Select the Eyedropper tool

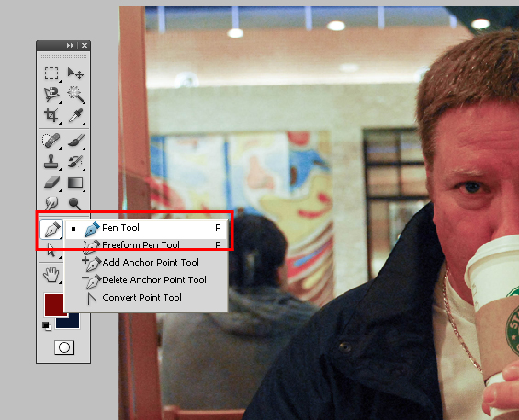point(76,115)
